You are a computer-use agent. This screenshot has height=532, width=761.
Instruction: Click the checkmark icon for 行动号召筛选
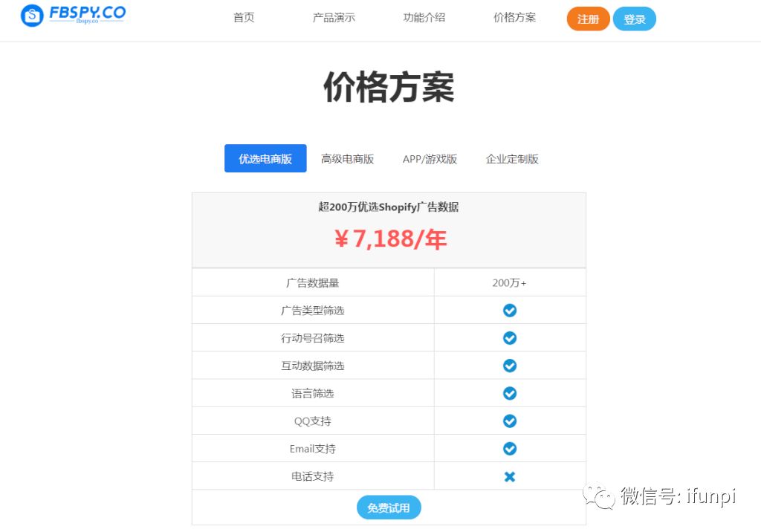510,338
